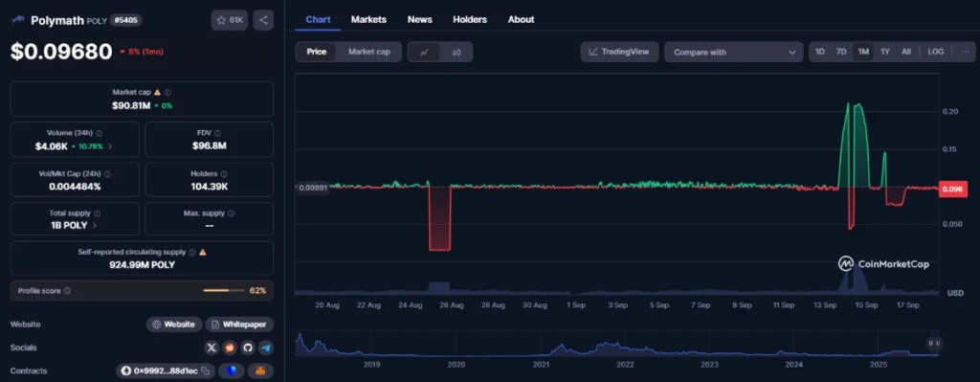Screen dimensions: 980x382
Task: Click the $0.09680 price value
Action: point(61,52)
